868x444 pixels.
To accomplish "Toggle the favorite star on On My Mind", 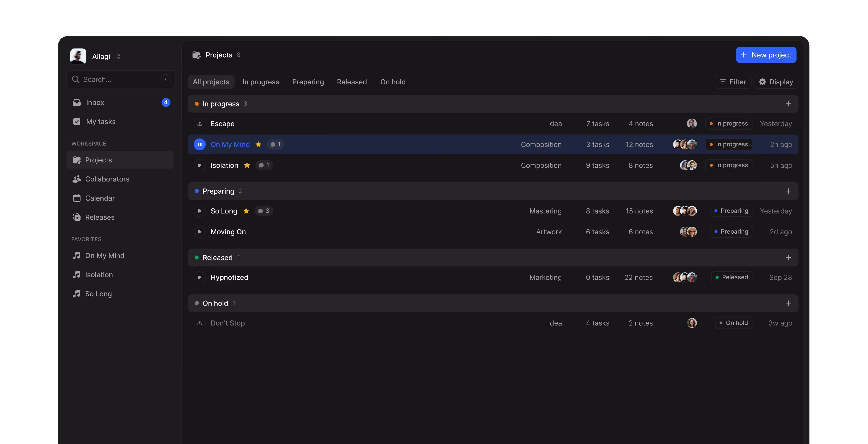I will 259,144.
